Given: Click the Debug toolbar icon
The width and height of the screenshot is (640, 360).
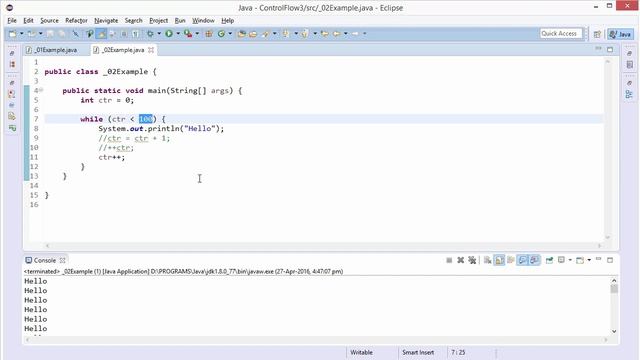Looking at the screenshot, I should pos(150,34).
